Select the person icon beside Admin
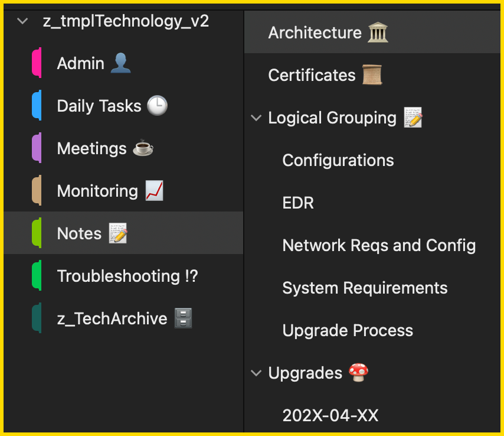Viewport: 504px width, 436px height. coord(120,63)
